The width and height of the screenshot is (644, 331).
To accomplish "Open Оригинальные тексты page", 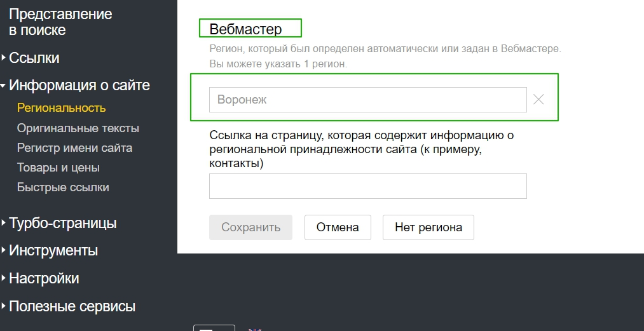I will tap(78, 128).
